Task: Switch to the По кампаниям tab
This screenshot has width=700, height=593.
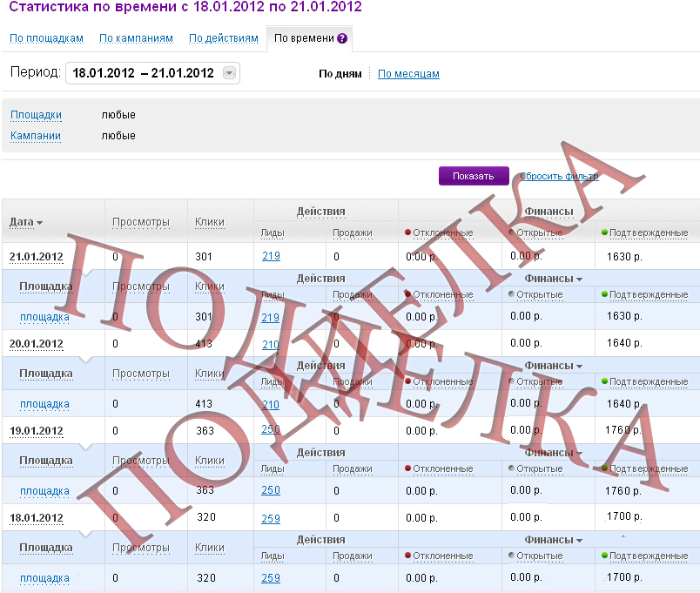Action: (x=136, y=38)
